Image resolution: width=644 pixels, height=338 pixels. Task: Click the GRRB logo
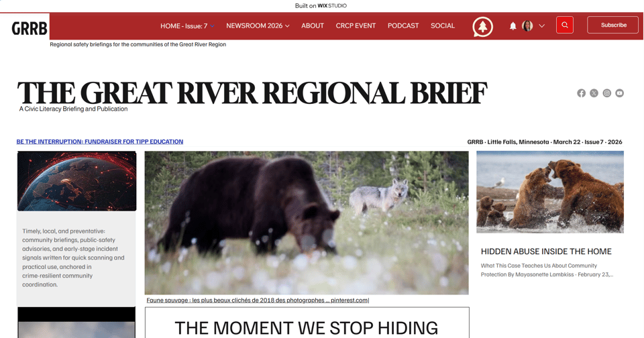click(29, 28)
